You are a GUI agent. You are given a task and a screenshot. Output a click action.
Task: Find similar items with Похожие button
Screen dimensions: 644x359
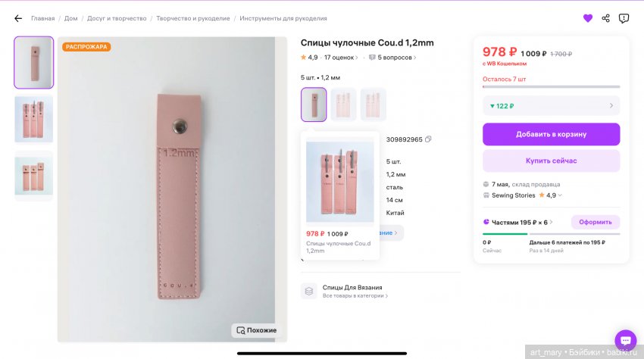[256, 330]
